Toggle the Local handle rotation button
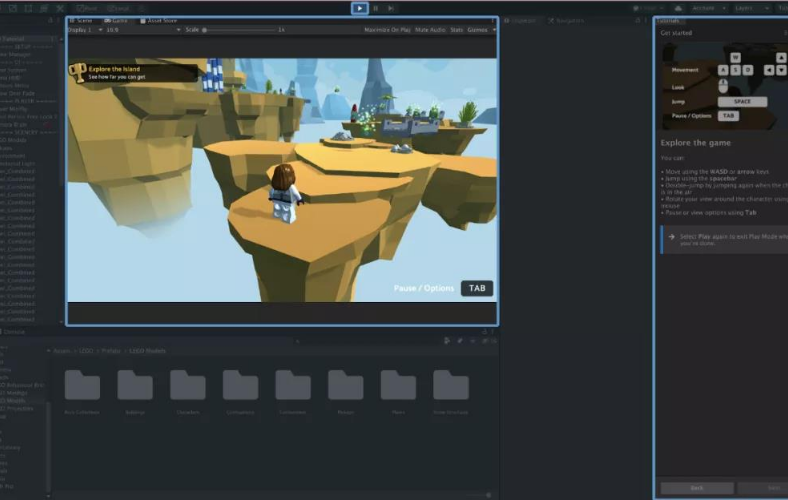788x500 pixels. click(x=119, y=8)
